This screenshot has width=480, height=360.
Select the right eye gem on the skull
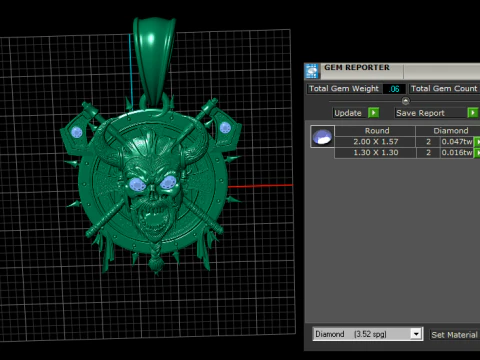tap(168, 182)
